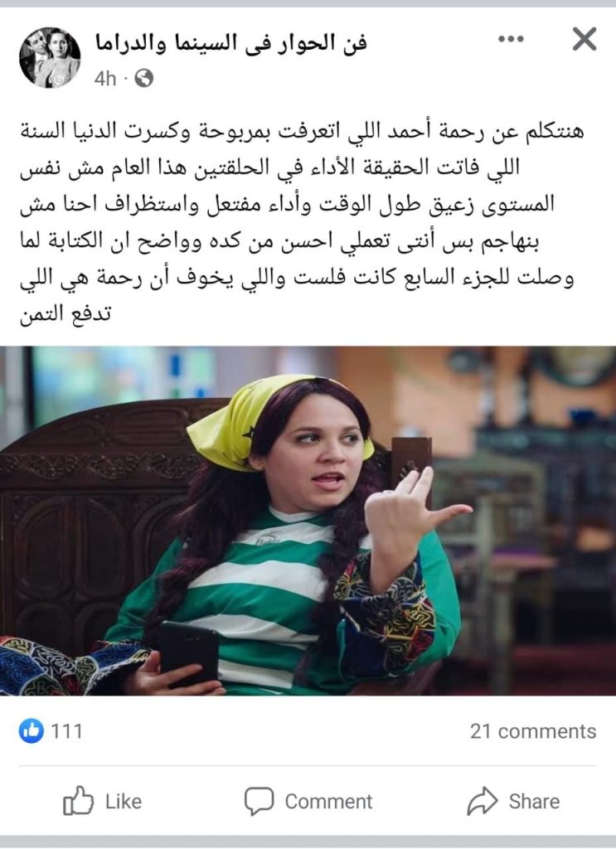View the 111 reactions count
Screen dimensions: 616x849
(x=67, y=731)
